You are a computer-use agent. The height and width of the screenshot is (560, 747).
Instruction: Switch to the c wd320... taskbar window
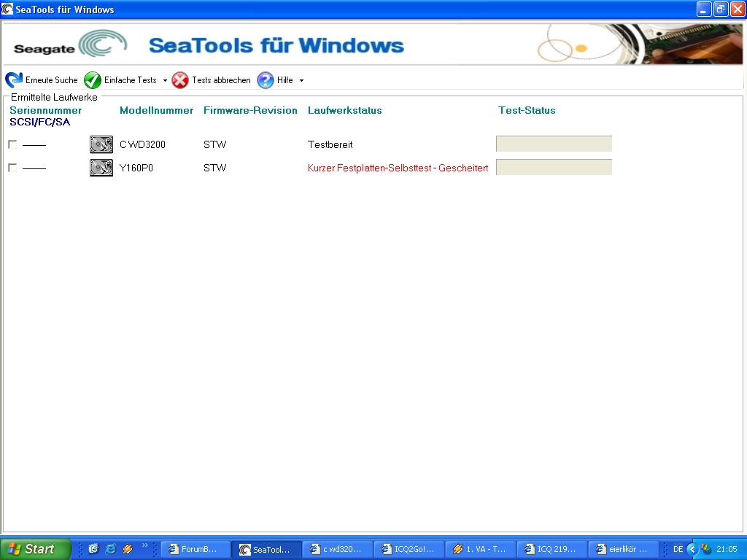pyautogui.click(x=338, y=549)
